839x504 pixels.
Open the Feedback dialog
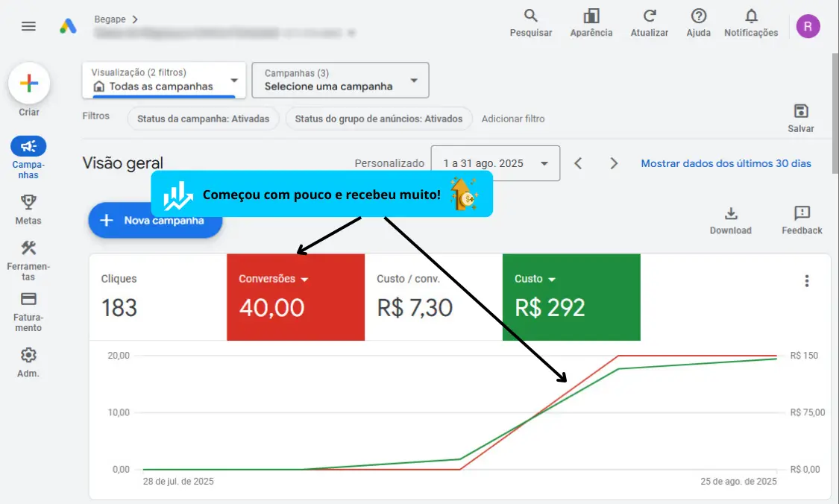tap(802, 214)
